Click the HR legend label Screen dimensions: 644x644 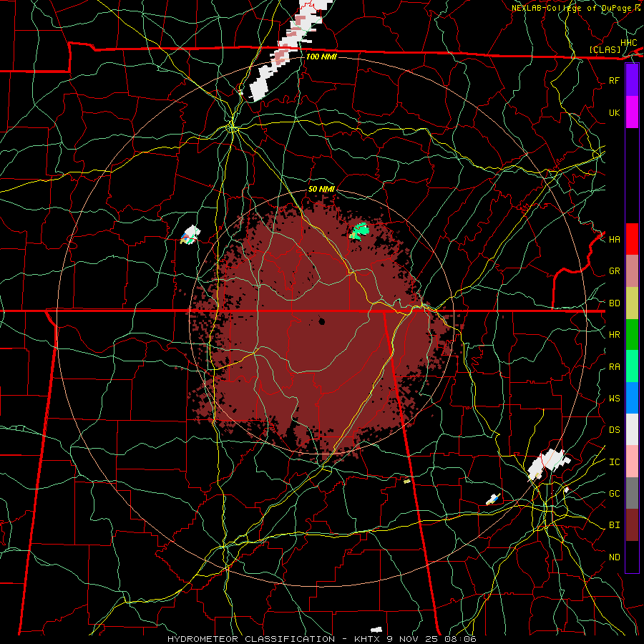pos(615,335)
